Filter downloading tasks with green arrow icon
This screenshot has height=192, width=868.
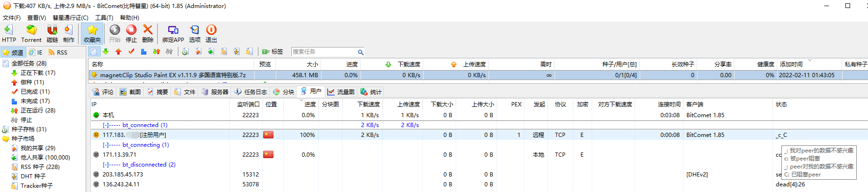click(x=106, y=52)
